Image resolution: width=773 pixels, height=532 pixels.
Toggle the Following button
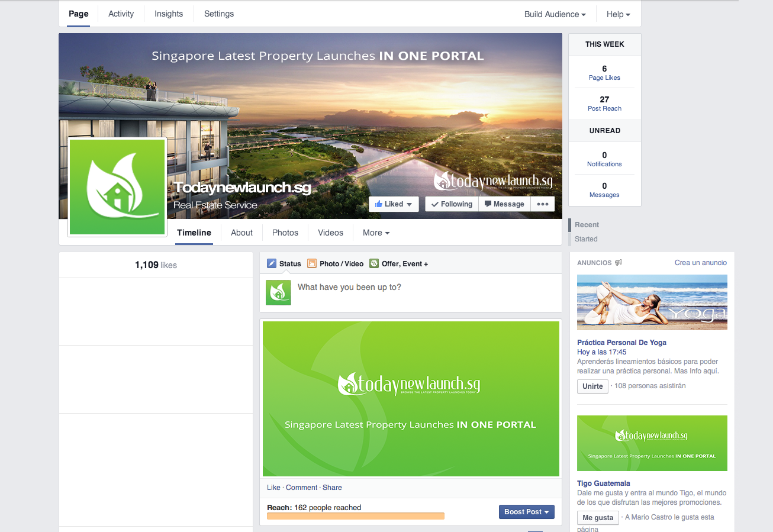452,204
